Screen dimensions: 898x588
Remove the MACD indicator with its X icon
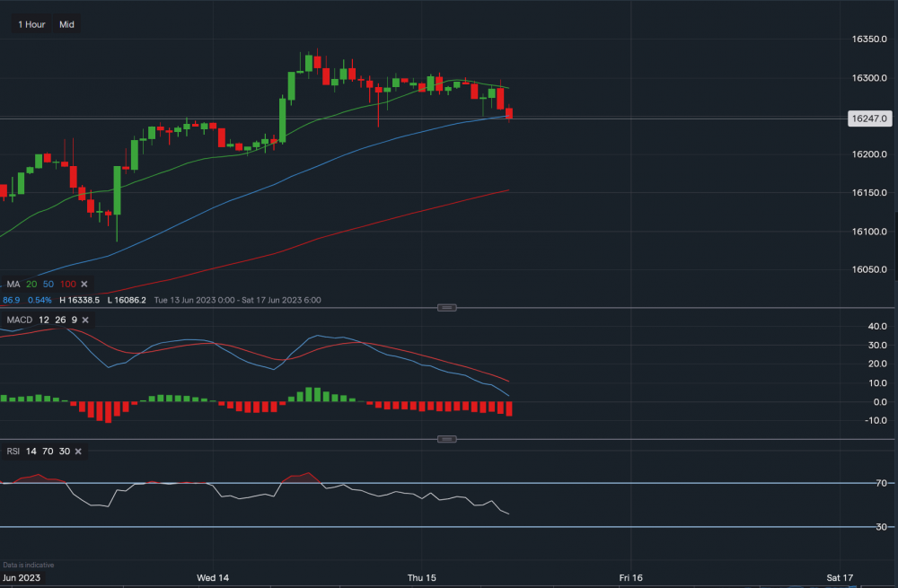coord(85,321)
